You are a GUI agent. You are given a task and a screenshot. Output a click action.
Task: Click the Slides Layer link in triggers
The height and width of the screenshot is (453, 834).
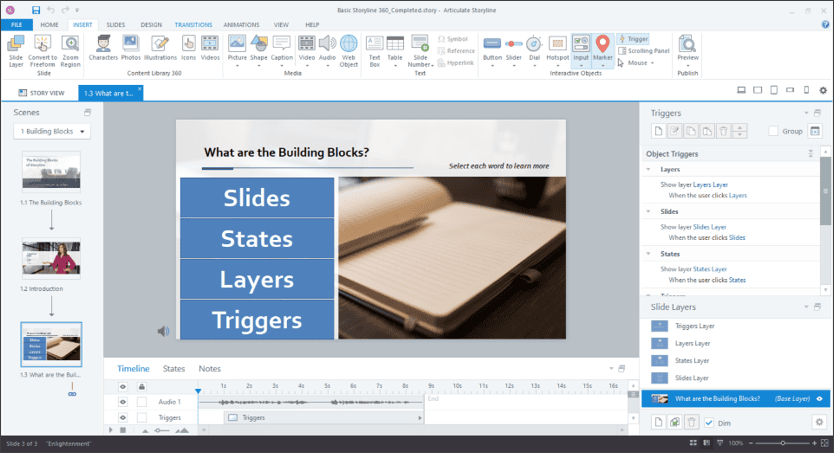point(711,227)
